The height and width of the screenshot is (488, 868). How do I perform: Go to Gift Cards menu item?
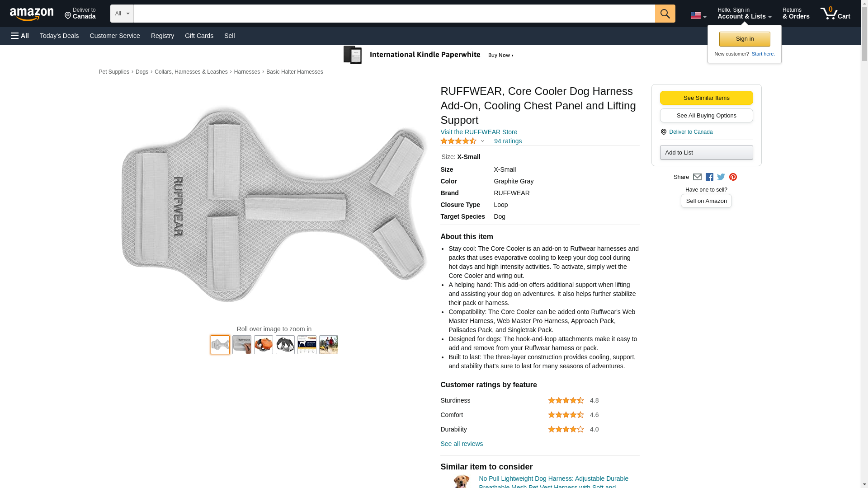(x=199, y=36)
